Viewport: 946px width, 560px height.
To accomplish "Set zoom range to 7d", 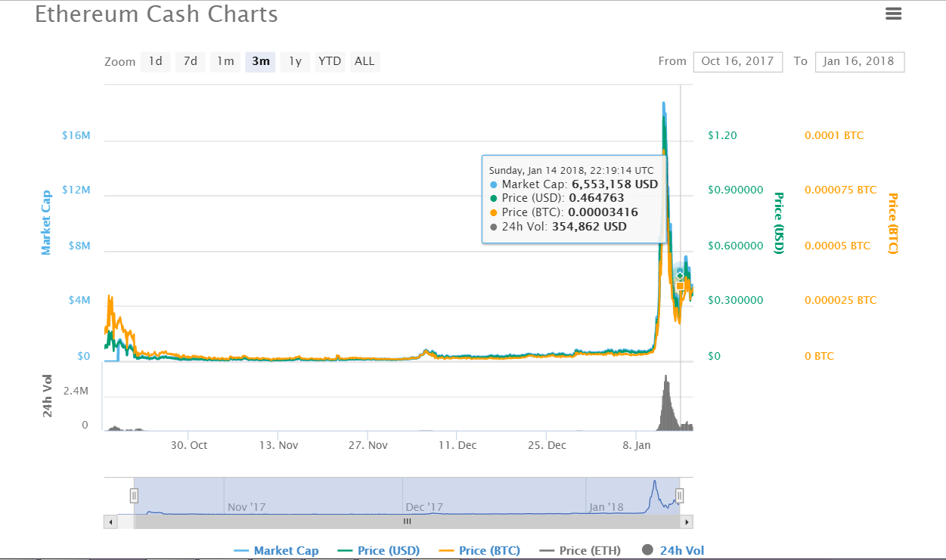I will (190, 61).
